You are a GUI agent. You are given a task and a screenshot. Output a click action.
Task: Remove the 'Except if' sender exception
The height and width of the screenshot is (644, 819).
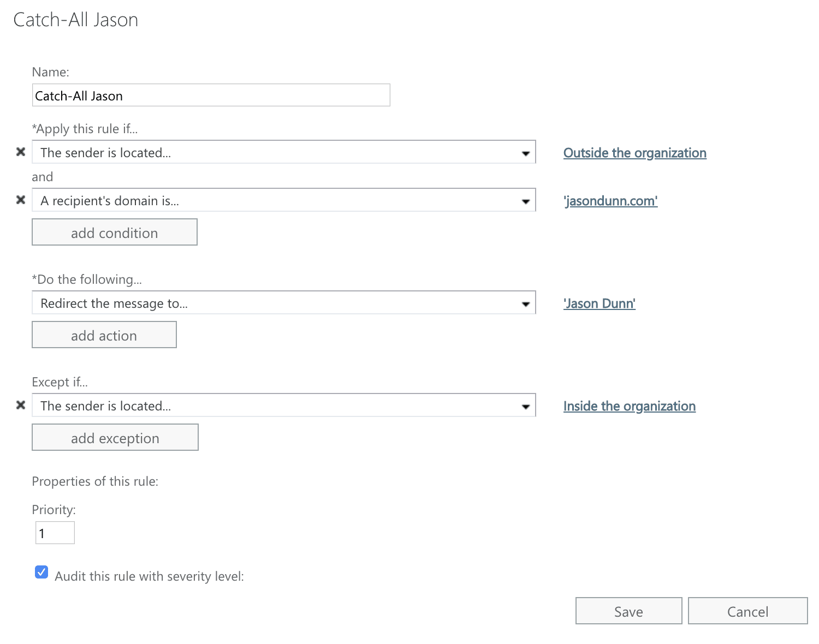coord(21,405)
